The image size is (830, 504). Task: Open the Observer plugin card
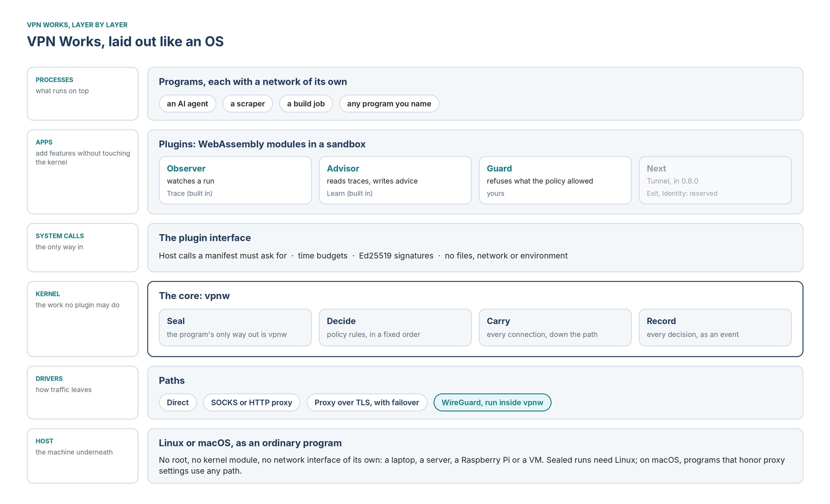[x=235, y=180]
